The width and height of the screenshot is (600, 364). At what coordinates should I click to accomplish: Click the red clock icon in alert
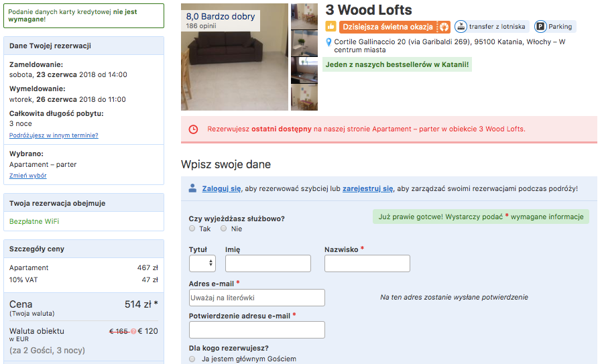pyautogui.click(x=194, y=129)
